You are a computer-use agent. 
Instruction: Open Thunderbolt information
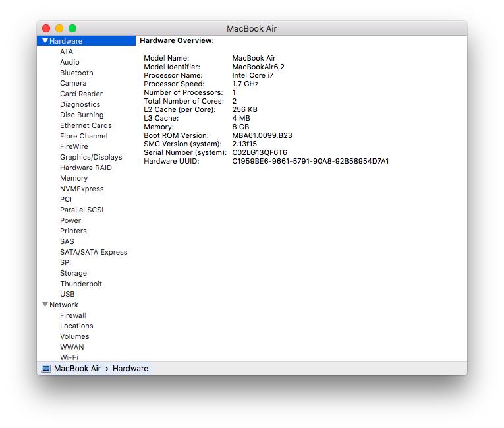(81, 284)
